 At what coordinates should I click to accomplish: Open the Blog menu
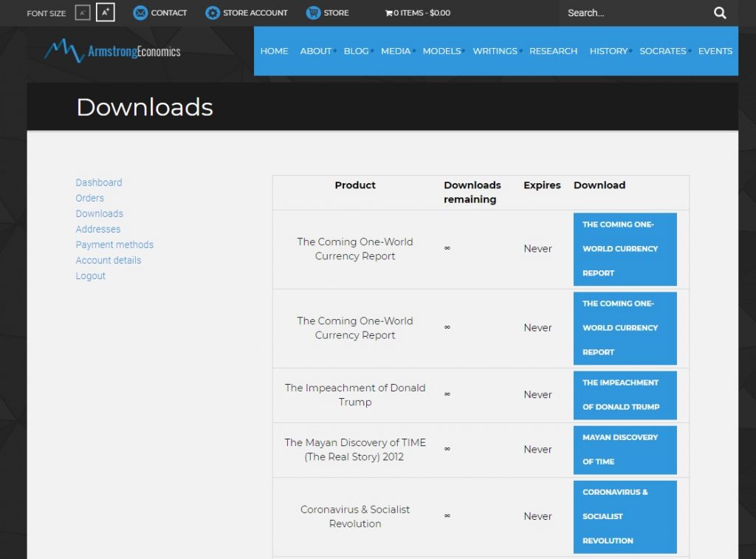[357, 51]
